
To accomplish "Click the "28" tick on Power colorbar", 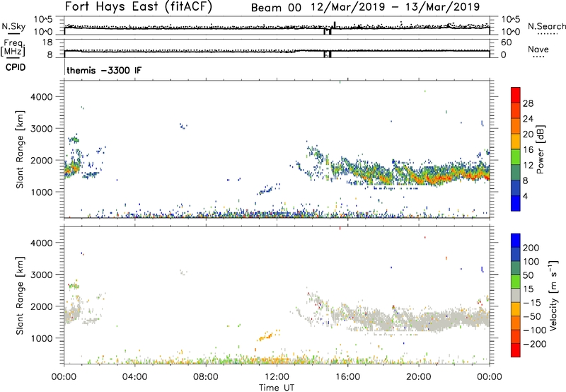I will tap(528, 103).
